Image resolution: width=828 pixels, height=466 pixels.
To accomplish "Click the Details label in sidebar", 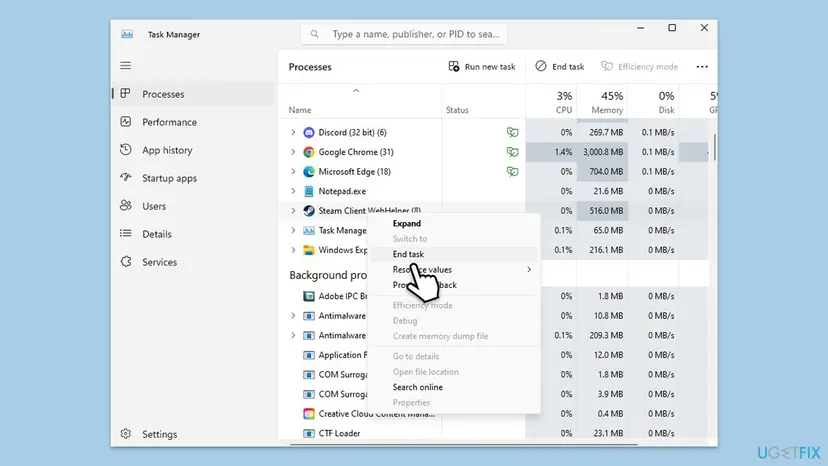I will 157,234.
